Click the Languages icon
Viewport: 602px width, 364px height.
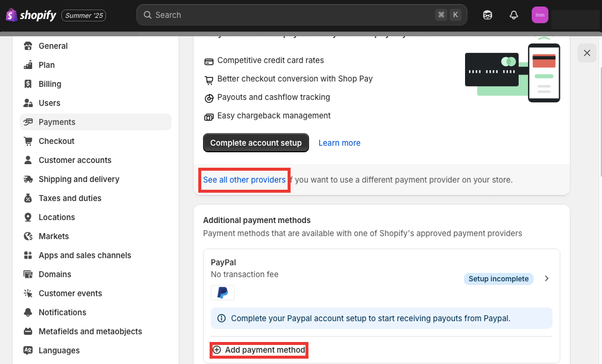pos(28,350)
